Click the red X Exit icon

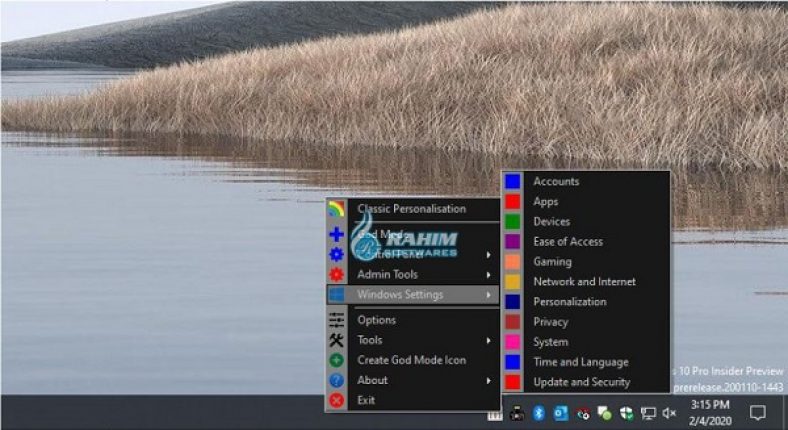click(x=336, y=400)
